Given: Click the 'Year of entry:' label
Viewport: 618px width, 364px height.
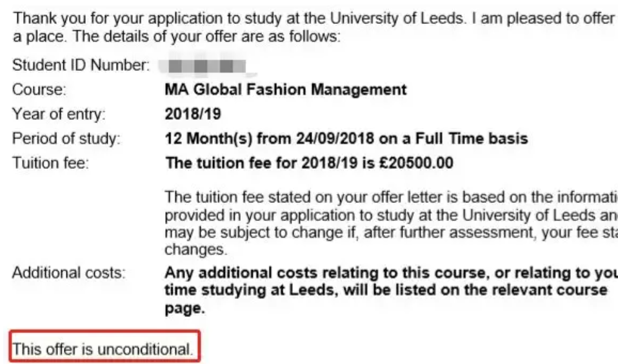Looking at the screenshot, I should (x=59, y=114).
